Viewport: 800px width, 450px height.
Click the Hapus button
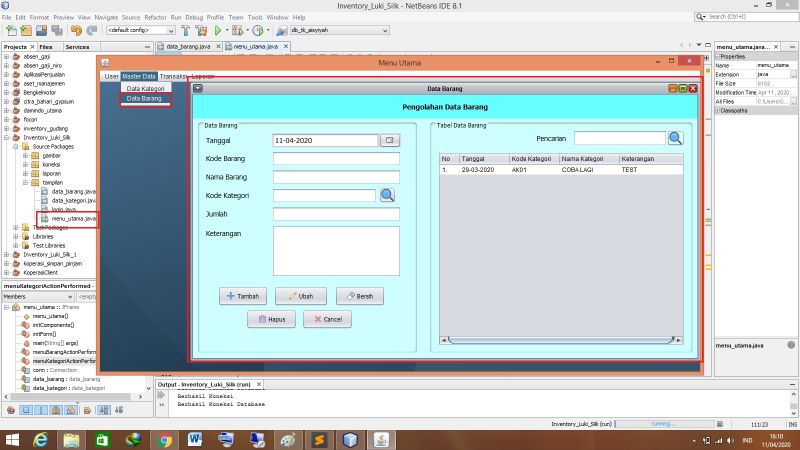(x=271, y=319)
